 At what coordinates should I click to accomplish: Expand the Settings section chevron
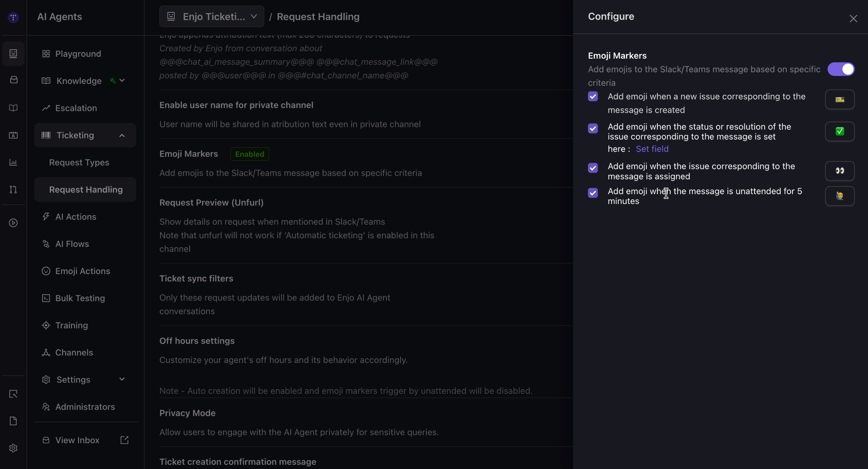point(122,379)
